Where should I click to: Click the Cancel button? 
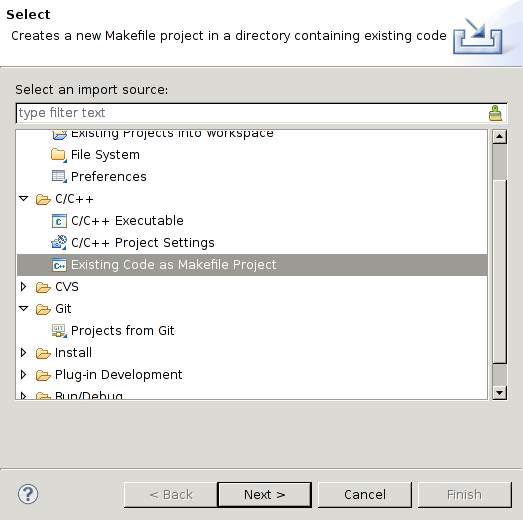click(x=365, y=495)
